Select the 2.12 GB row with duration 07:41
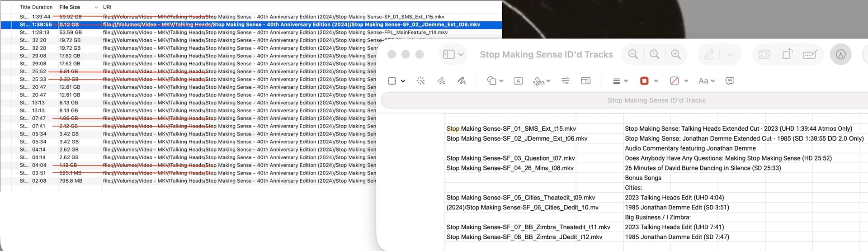Viewport: 868px width, 251px height. pos(188,126)
